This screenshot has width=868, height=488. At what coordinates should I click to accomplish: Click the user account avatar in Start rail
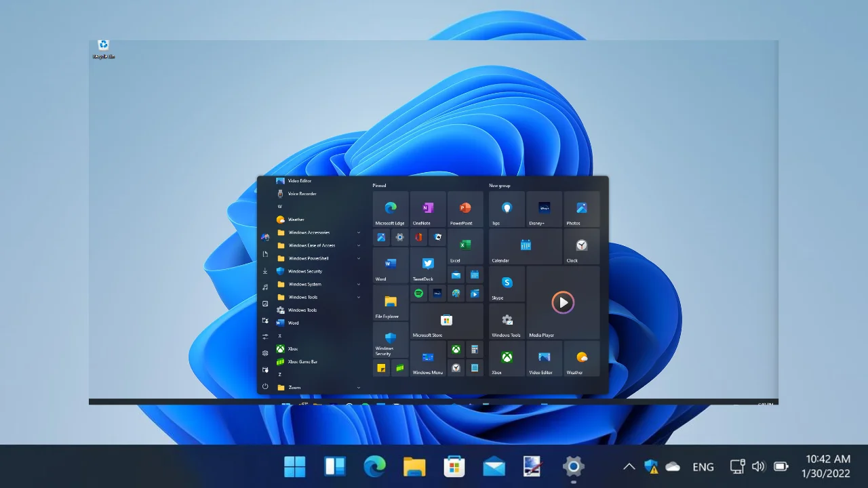point(265,237)
